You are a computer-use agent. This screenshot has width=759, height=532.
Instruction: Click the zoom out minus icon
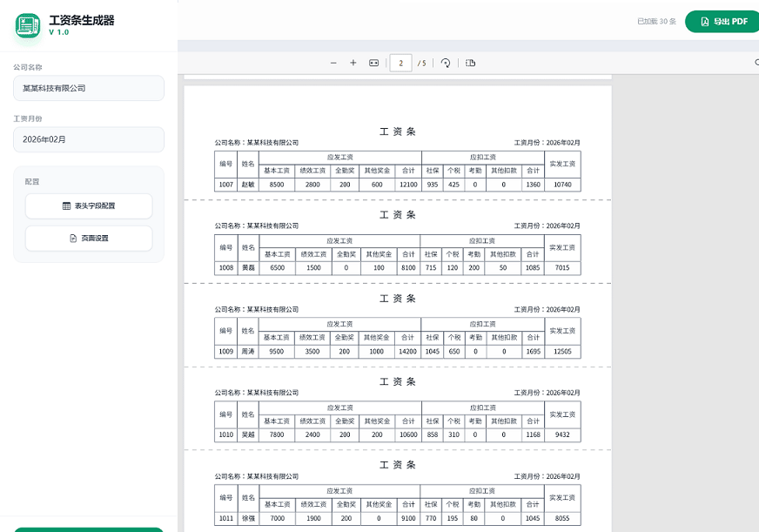pos(333,63)
